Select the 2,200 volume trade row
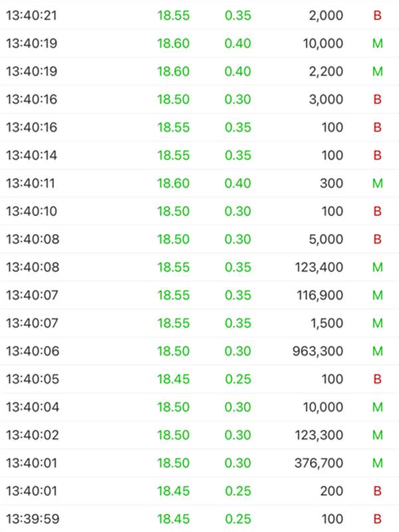 click(199, 71)
